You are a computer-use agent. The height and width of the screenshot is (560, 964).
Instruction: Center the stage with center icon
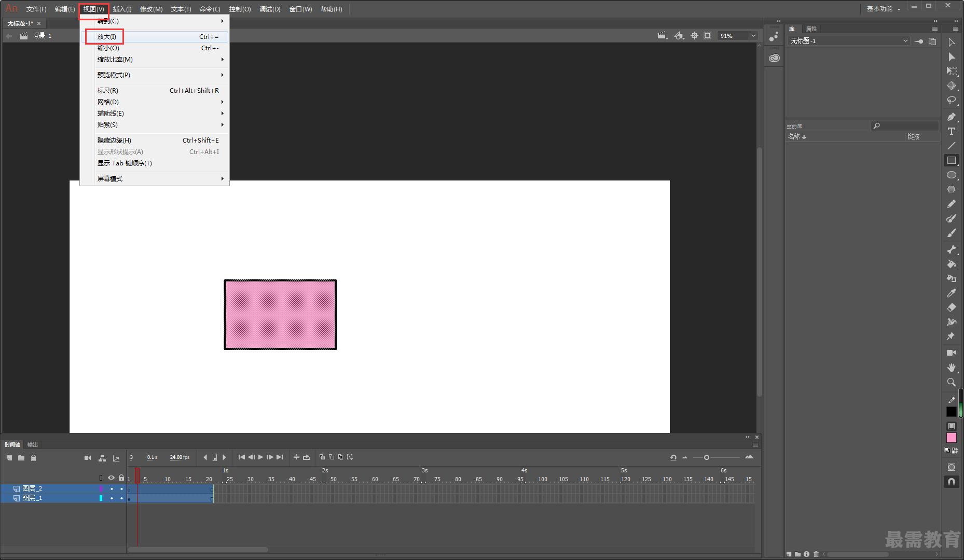coord(695,36)
